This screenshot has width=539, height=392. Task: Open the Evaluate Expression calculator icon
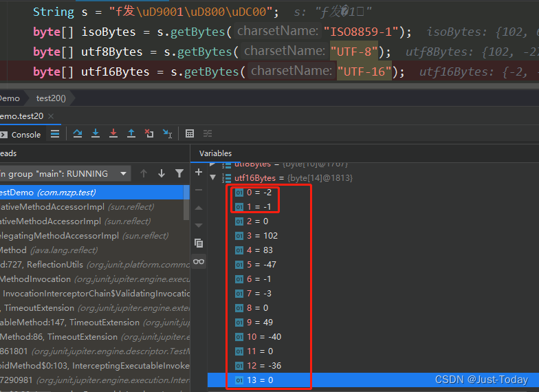tap(190, 134)
